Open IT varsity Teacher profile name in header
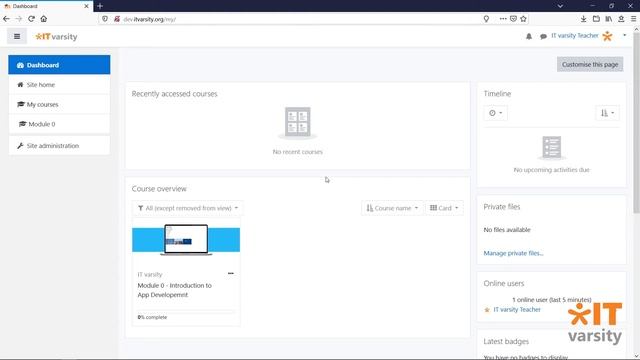Viewport: 640px width, 360px height. coord(575,36)
